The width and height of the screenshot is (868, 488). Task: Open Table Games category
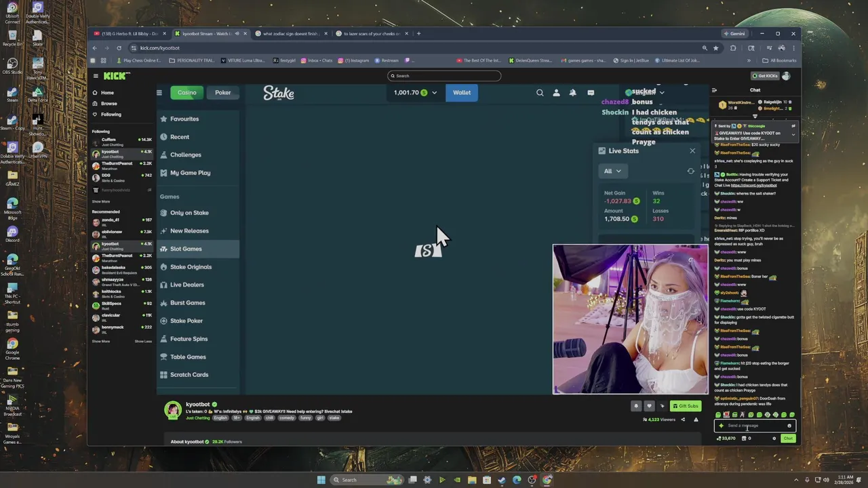coord(198,357)
